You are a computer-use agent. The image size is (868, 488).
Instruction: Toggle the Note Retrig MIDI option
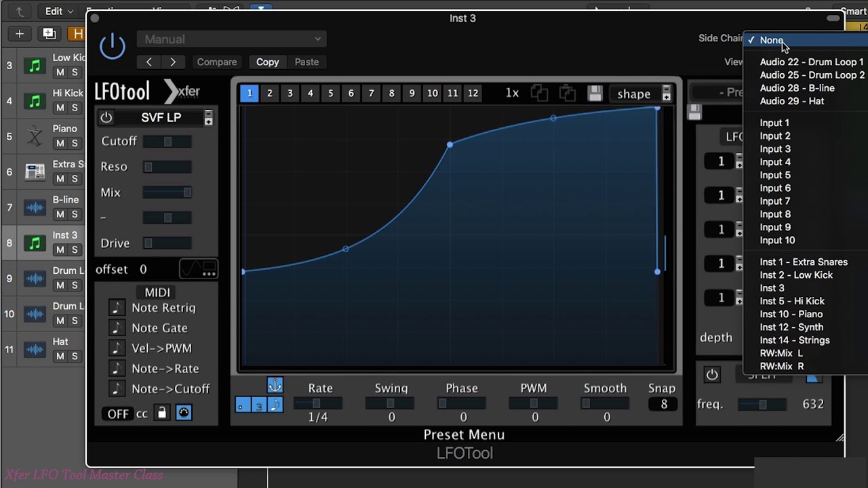(x=117, y=308)
